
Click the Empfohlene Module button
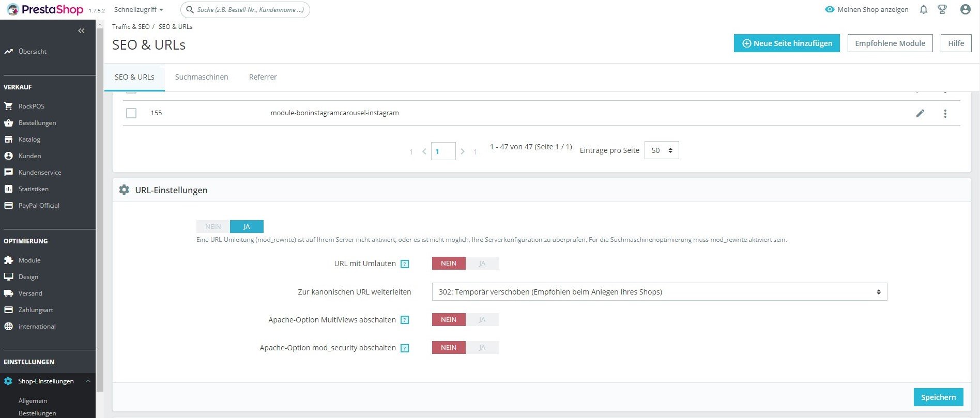tap(890, 43)
